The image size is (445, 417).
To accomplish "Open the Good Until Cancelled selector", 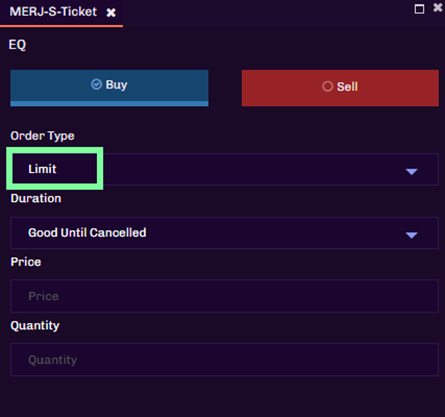I will 224,233.
